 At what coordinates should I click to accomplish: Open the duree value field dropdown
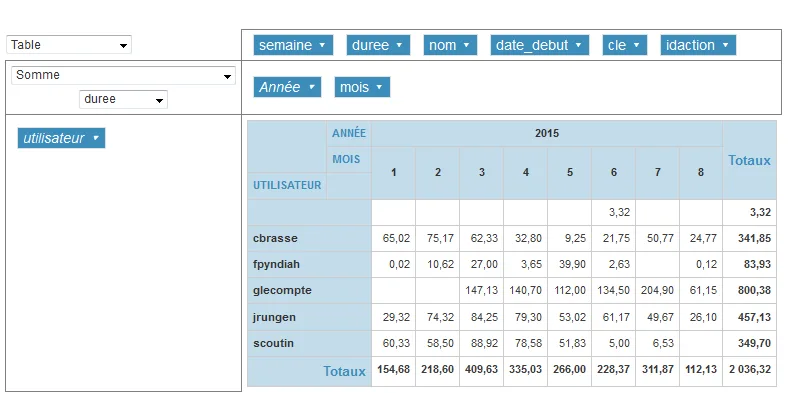point(123,99)
